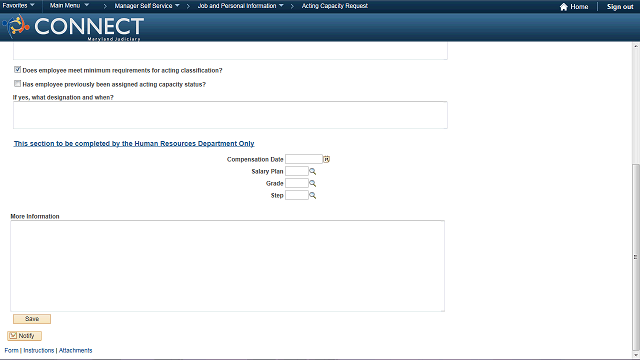Screen dimensions: 640x360
Task: Open the Instructions page link
Action: tap(39, 350)
